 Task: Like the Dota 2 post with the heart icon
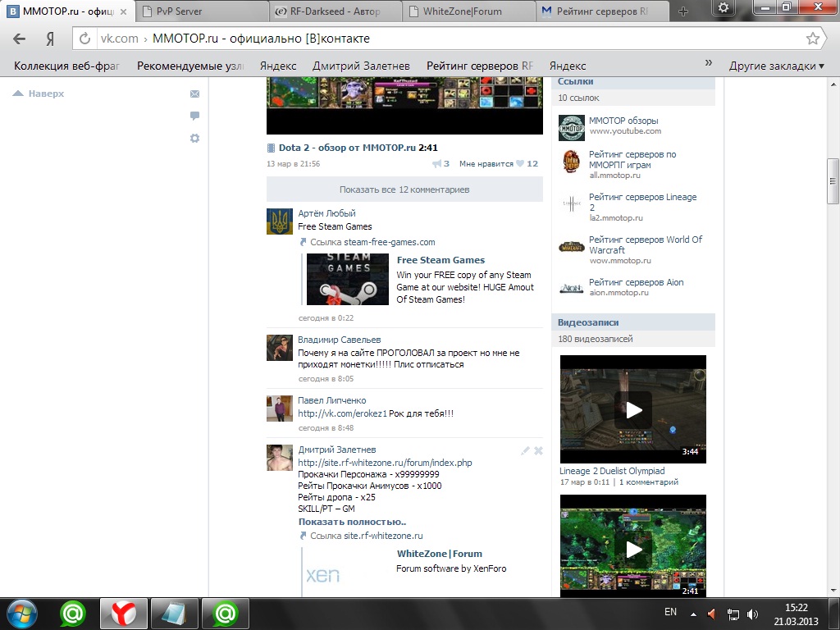tap(519, 164)
